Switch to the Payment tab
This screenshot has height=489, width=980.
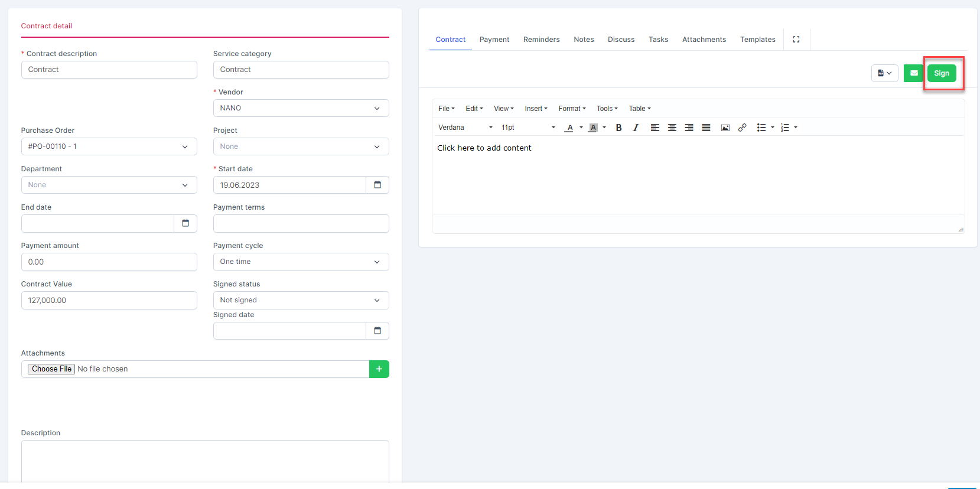[x=494, y=40]
